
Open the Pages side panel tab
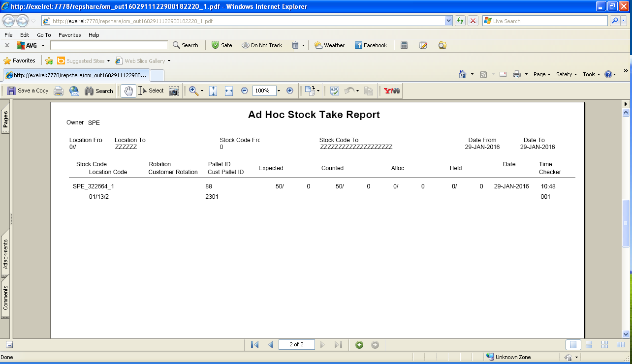(x=6, y=119)
